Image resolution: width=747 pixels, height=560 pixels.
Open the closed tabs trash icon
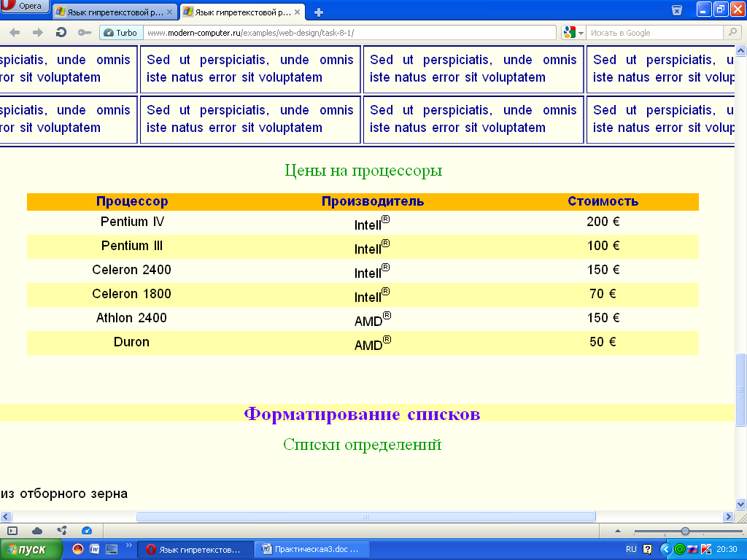[676, 10]
